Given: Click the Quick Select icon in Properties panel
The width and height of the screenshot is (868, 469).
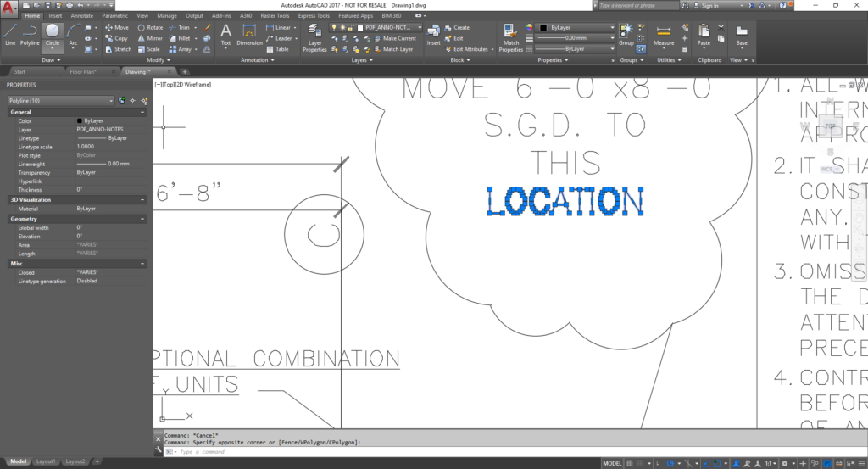Looking at the screenshot, I should 144,101.
